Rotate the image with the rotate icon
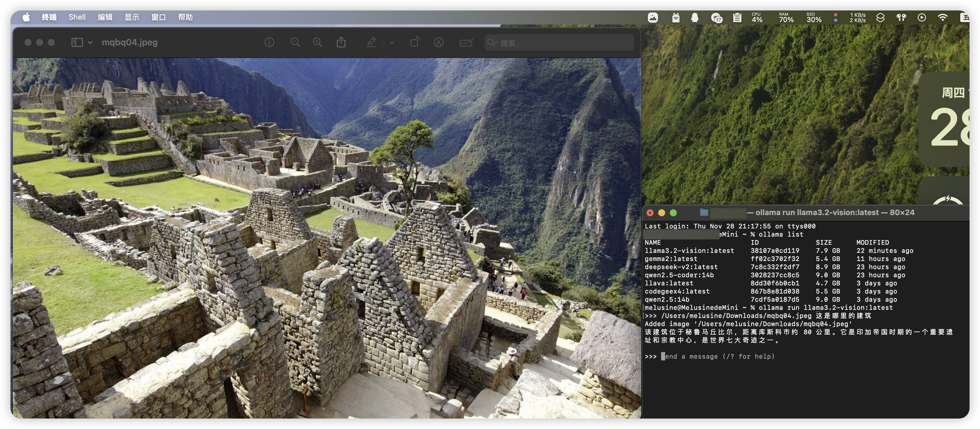The height and width of the screenshot is (429, 980). click(415, 42)
